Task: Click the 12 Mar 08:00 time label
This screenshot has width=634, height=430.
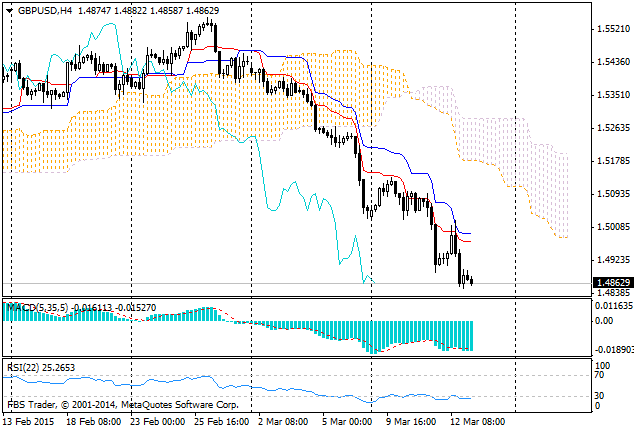Action: (x=478, y=422)
